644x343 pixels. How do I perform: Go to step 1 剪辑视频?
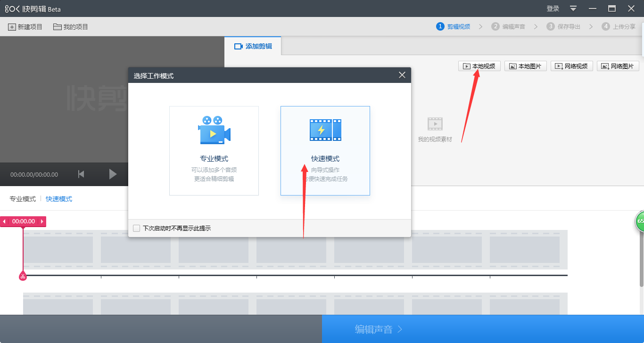(453, 26)
